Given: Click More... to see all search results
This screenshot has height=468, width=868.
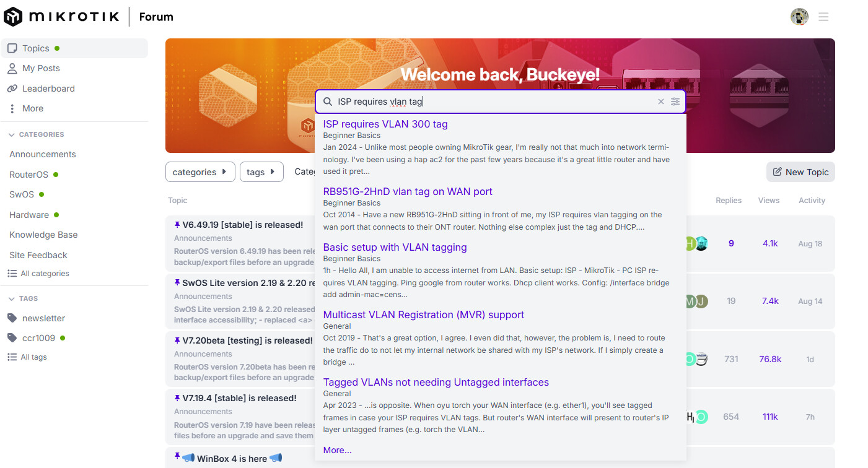Looking at the screenshot, I should [x=338, y=450].
